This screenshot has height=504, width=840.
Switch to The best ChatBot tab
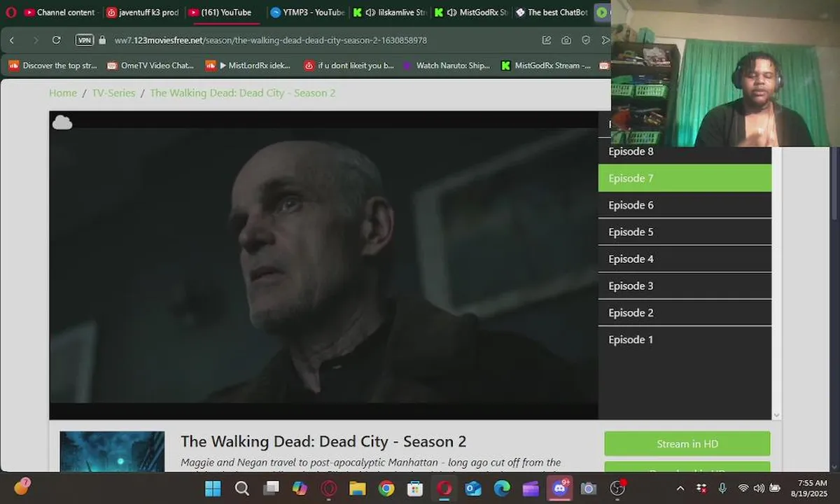pos(552,13)
